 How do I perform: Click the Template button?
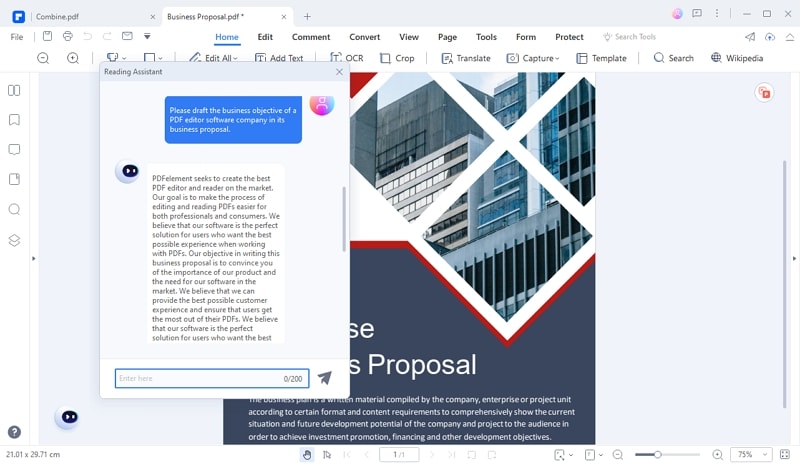(601, 58)
